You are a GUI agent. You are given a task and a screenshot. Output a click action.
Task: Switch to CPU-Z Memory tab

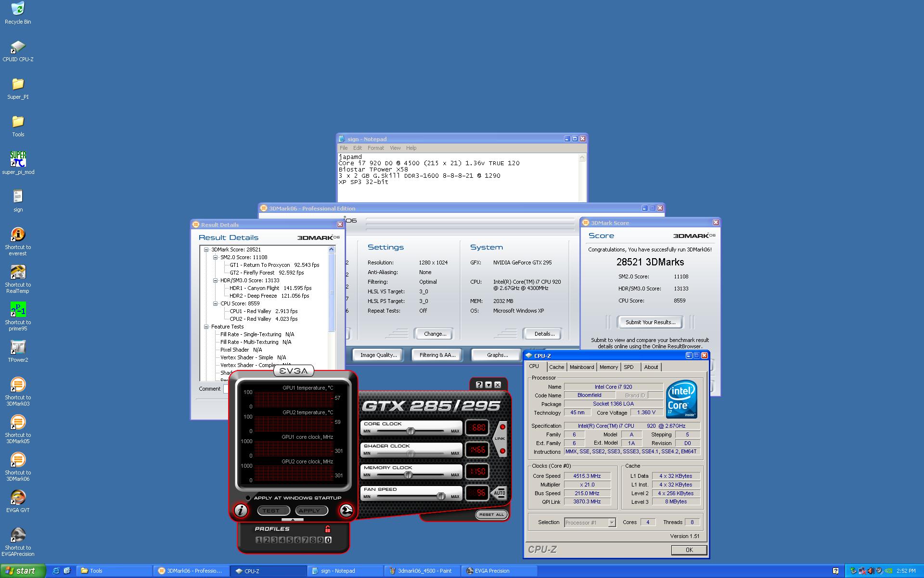[x=609, y=367]
